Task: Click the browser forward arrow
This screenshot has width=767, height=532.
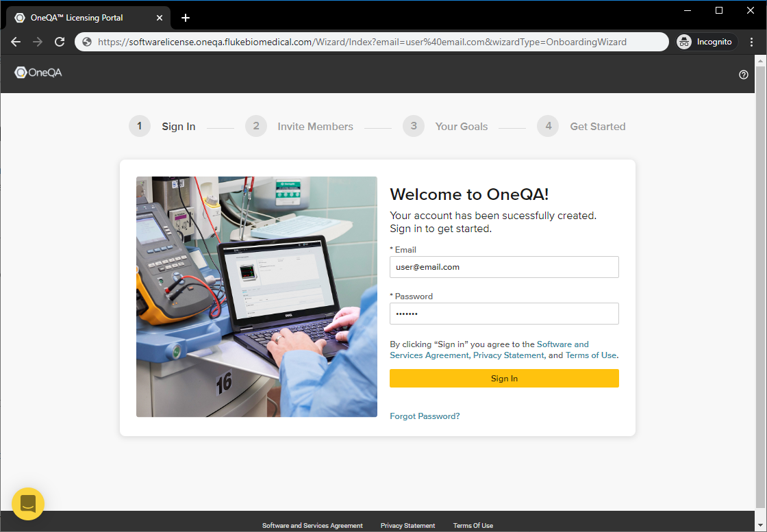Action: [38, 42]
